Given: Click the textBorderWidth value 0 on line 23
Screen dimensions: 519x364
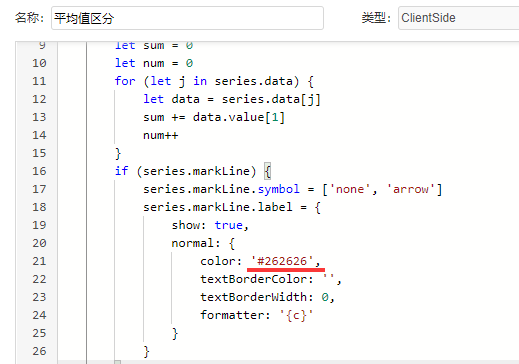Looking at the screenshot, I should pos(325,297).
